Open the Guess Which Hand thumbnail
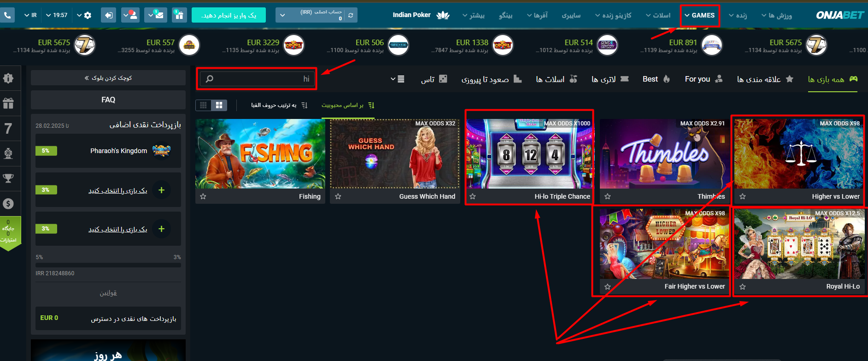 point(395,154)
